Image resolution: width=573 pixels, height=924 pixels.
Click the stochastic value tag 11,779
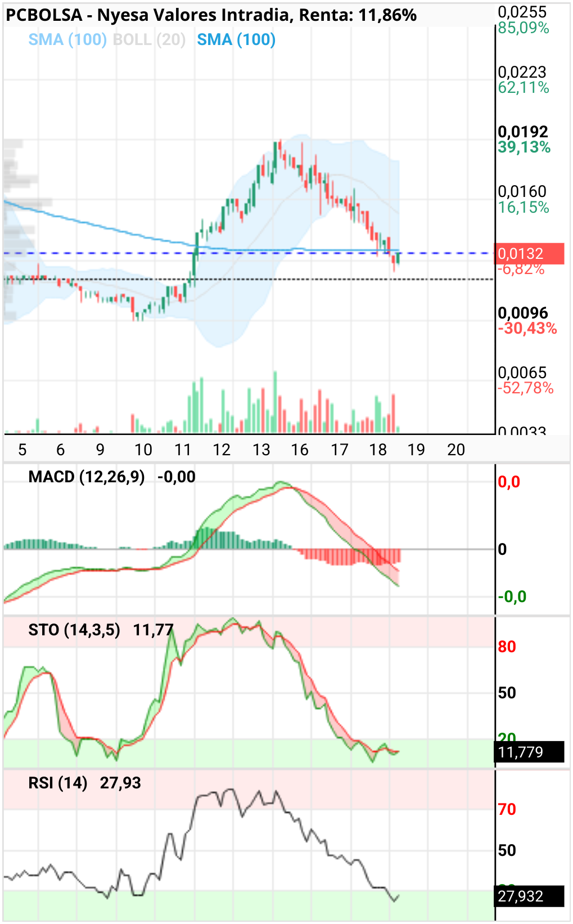[529, 752]
